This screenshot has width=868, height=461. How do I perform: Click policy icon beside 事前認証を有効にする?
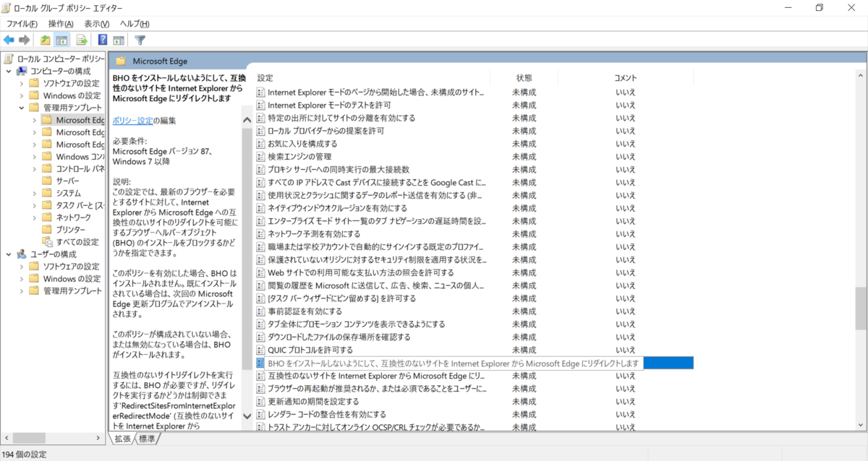(x=261, y=311)
